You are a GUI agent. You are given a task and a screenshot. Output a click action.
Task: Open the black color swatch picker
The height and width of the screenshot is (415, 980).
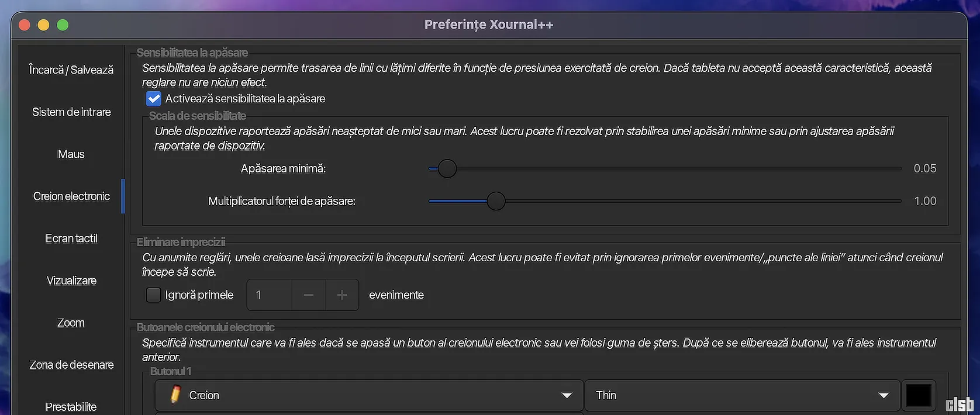[918, 395]
